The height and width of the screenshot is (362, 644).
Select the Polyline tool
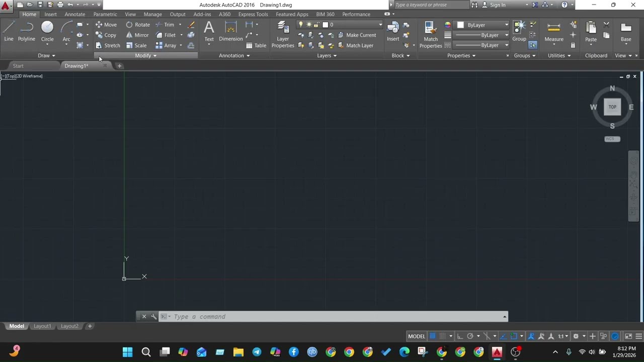click(x=27, y=31)
